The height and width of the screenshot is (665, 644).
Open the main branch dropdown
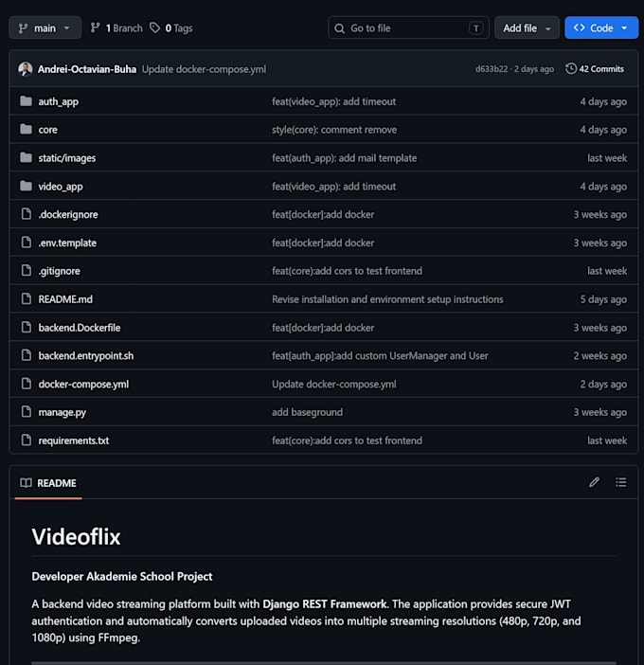pyautogui.click(x=45, y=28)
